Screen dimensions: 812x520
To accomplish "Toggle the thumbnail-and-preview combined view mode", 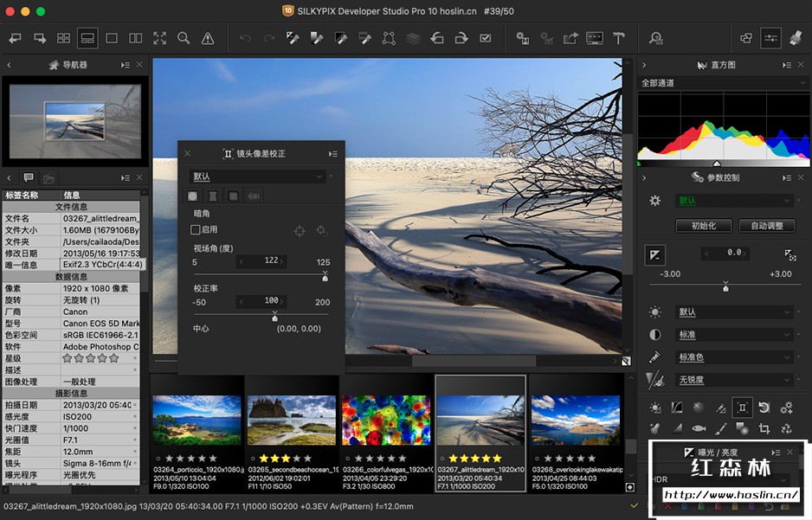I will click(87, 38).
